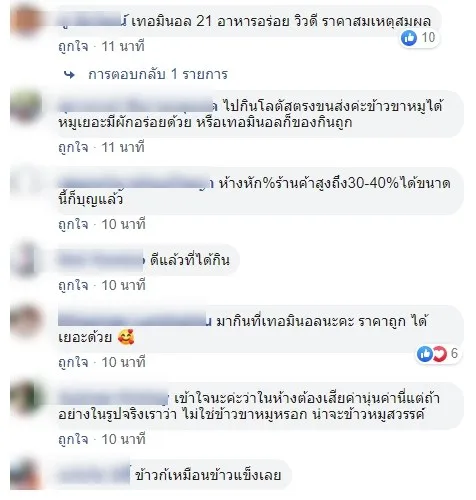476x500 pixels.
Task: Open avatar of commenter mentioning โลตัสตรงขนส่ง
Action: [26, 107]
